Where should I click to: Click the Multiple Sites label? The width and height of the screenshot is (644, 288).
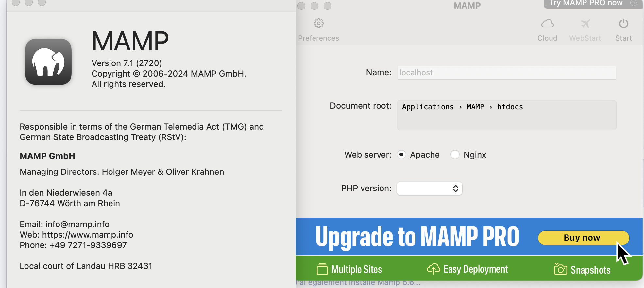coord(357,269)
